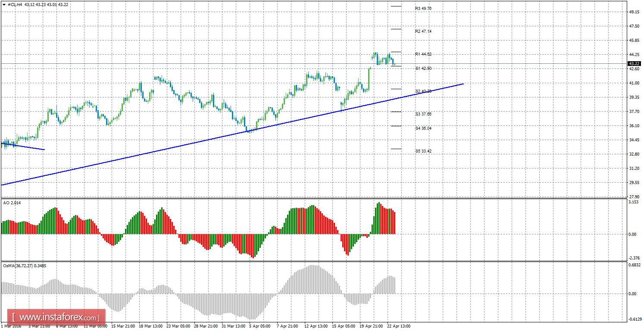644x331 pixels.
Task: Click the OsMA(36,72,27) indicator label
Action: click(25, 266)
